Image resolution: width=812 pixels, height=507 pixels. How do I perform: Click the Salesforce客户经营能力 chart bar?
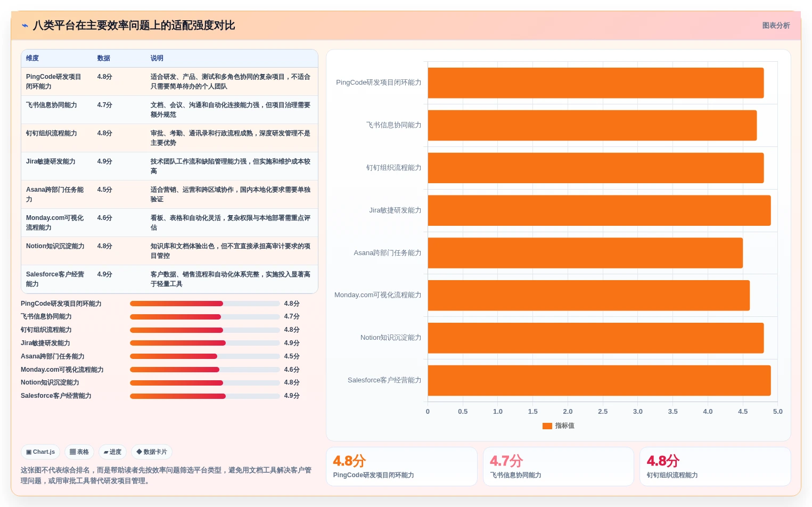599,380
